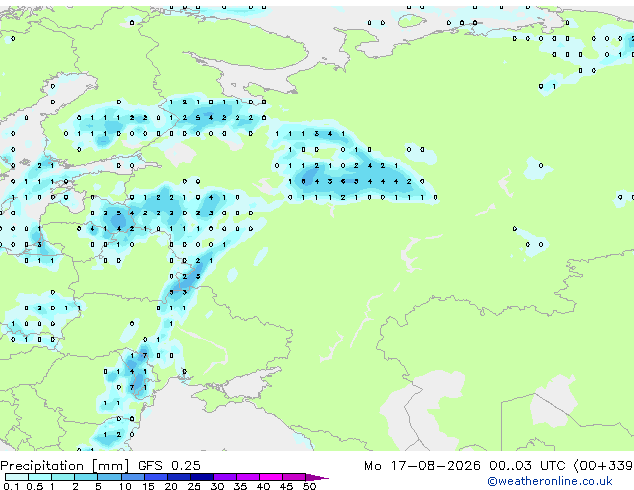The image size is (634, 490).
Task: Click the '00..03 UTC' time label
Action: (526, 466)
